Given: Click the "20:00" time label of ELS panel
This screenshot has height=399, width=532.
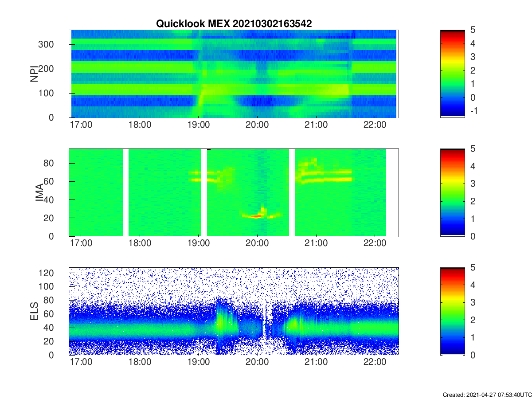Looking at the screenshot, I should [258, 363].
